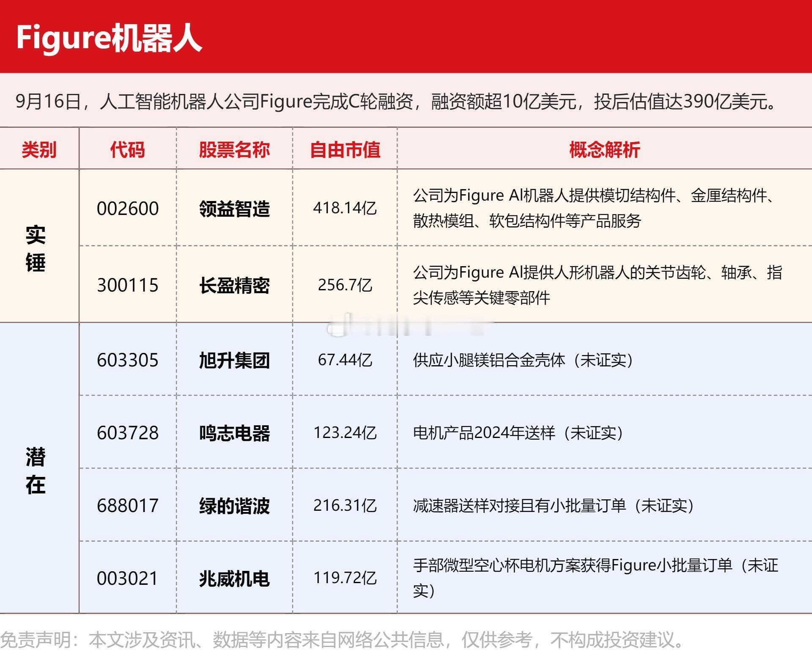Click the '类别' column header
Image resolution: width=812 pixels, height=650 pixels.
pyautogui.click(x=39, y=149)
